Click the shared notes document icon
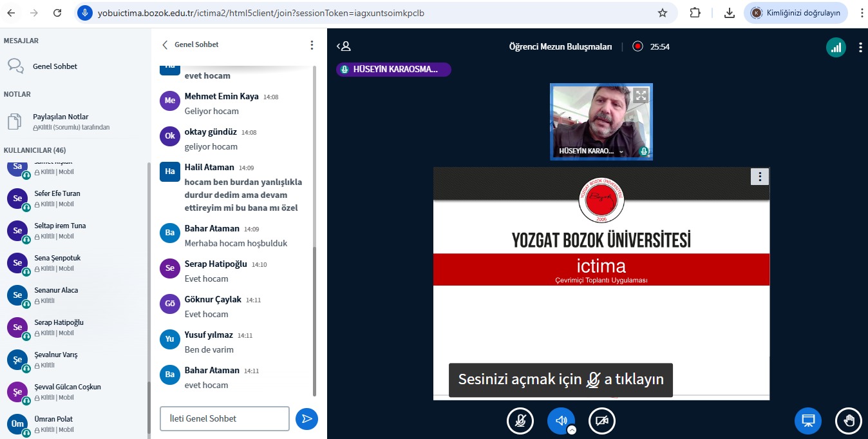The image size is (868, 439). [x=15, y=121]
